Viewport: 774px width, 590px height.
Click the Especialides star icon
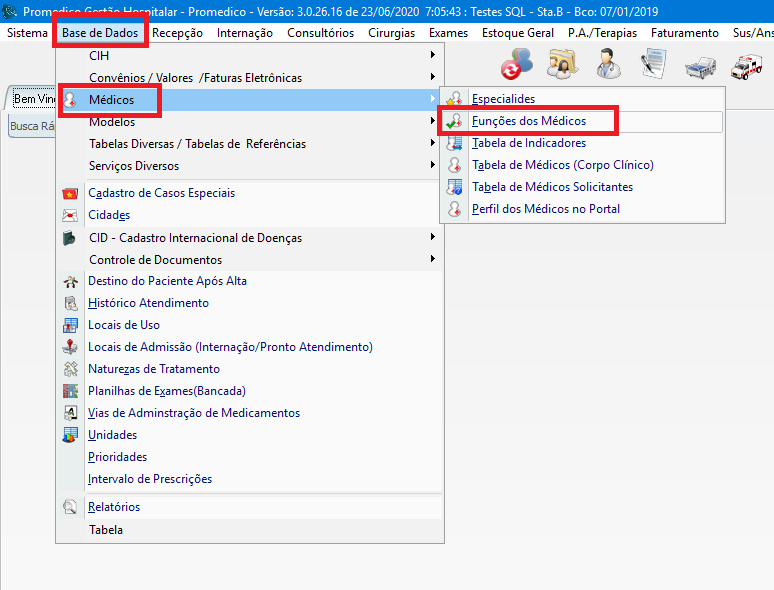(454, 99)
